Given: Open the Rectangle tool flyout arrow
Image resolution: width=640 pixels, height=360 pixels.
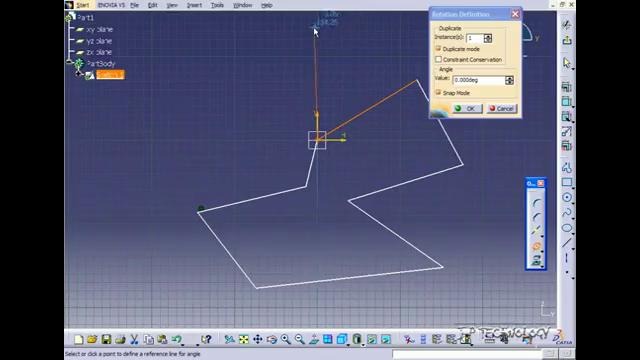Looking at the screenshot, I should (573, 188).
